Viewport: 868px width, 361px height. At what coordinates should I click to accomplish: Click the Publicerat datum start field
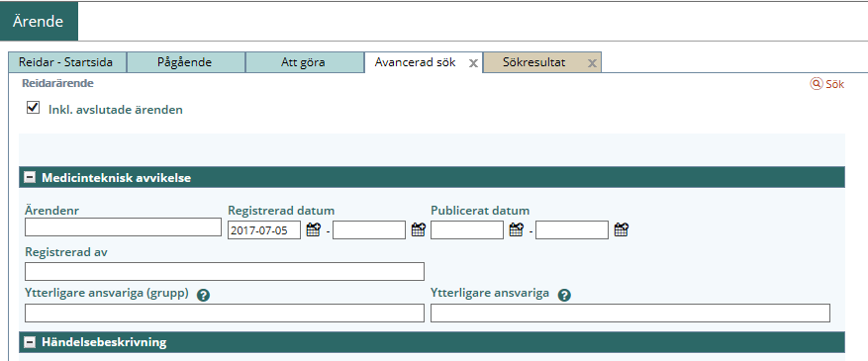click(467, 230)
